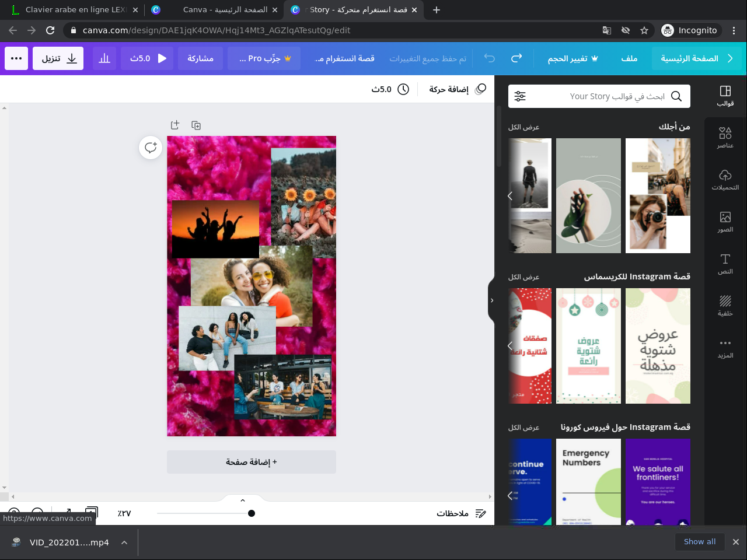The height and width of the screenshot is (560, 747).
Task: Click the template search input field
Action: tap(599, 96)
